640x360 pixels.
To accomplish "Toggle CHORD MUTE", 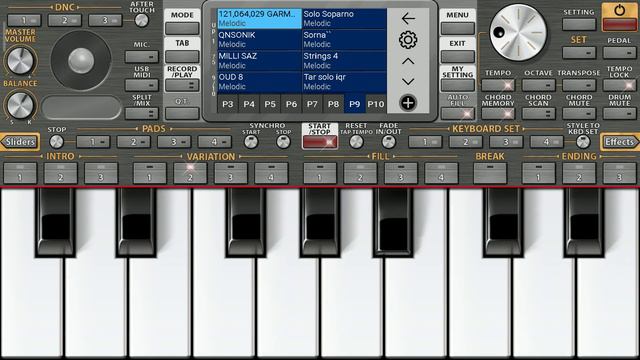I will [579, 113].
